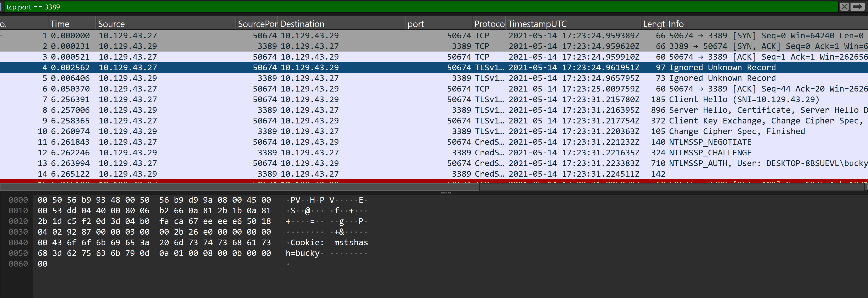Screen dimensions: 868x298
Task: Select the NTLMSSP_AUTH bucky packet
Action: click(434, 163)
